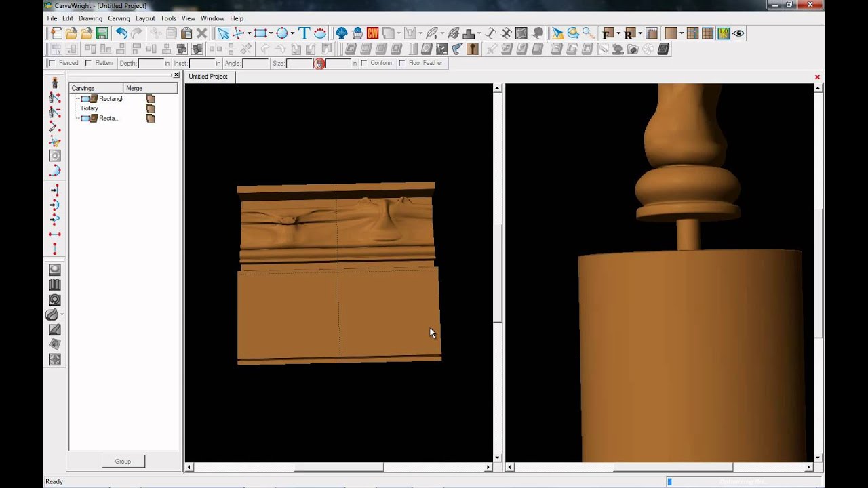
Task: Switch to Front view (F board icon)
Action: point(608,33)
